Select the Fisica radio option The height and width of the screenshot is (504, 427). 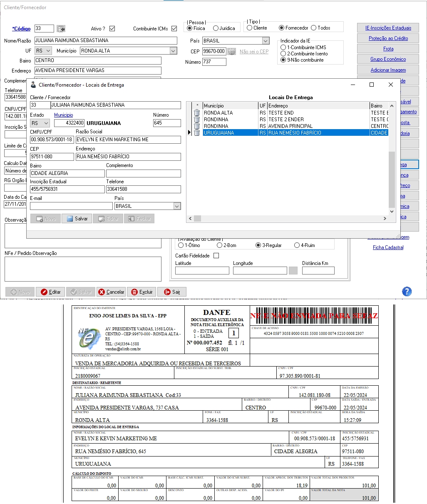tap(190, 28)
